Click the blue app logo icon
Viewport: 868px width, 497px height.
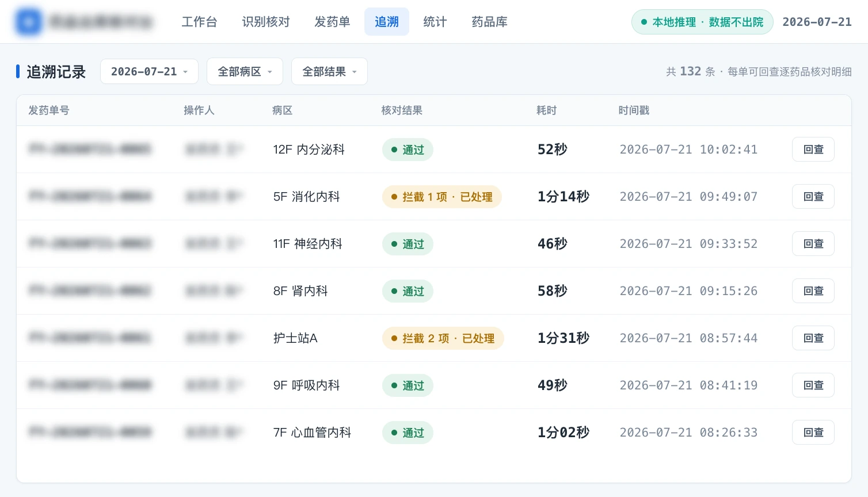29,22
